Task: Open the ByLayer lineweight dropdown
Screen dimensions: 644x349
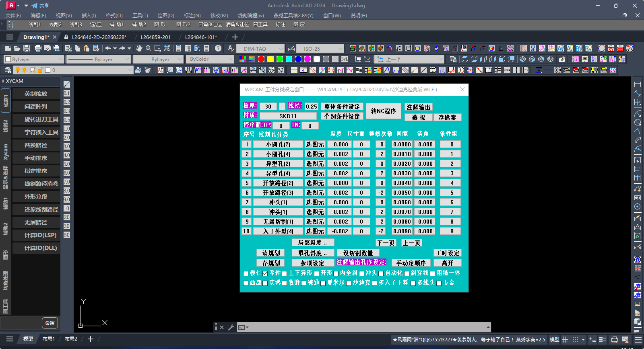Action: click(158, 59)
